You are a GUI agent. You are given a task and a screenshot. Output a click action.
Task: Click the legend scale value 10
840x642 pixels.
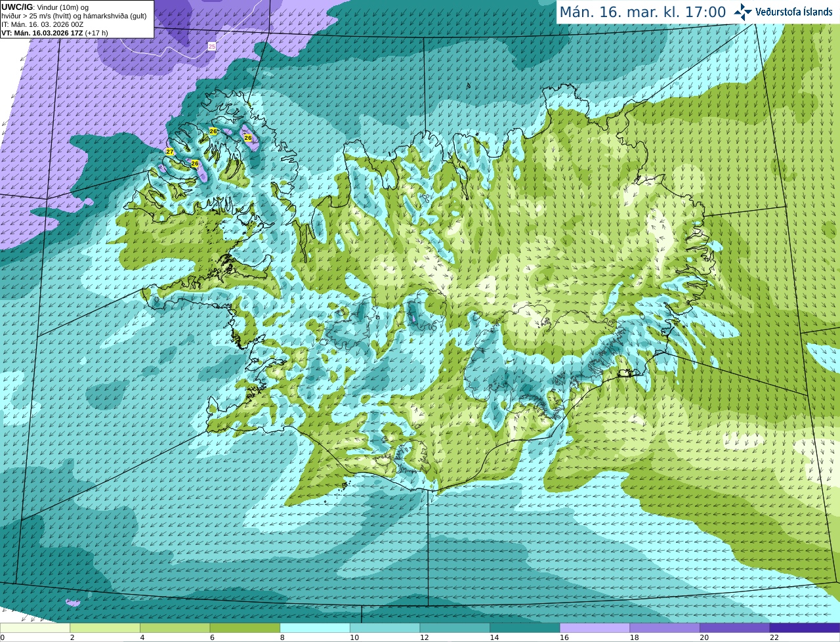coord(354,637)
